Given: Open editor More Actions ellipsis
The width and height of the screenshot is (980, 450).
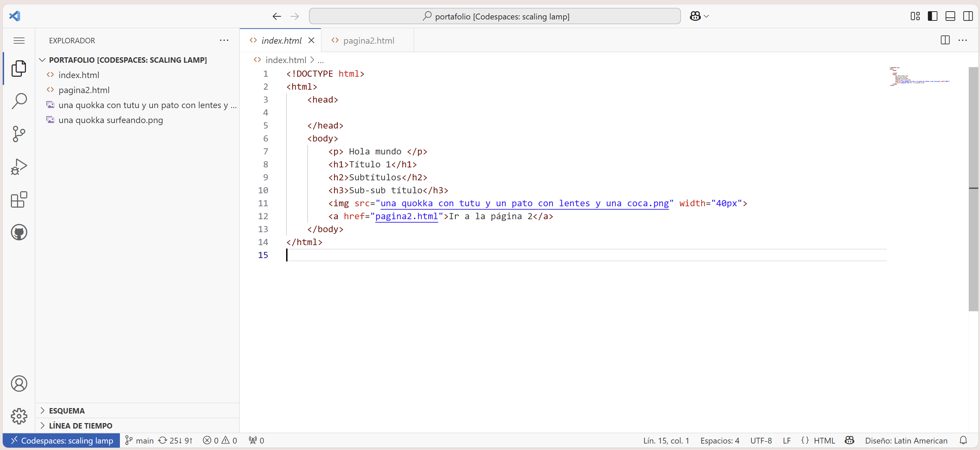Looking at the screenshot, I should pyautogui.click(x=963, y=40).
